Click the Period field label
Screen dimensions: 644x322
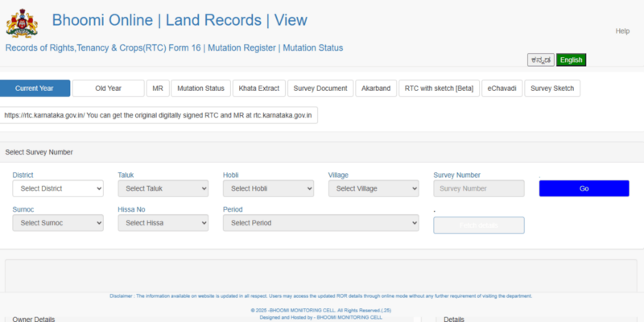pos(233,209)
